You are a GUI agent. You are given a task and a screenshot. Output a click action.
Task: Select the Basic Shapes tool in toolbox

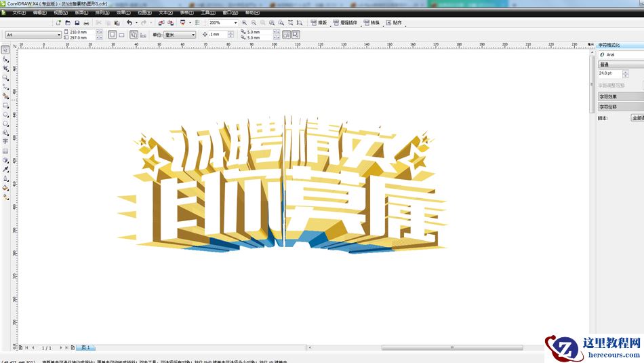(x=5, y=132)
